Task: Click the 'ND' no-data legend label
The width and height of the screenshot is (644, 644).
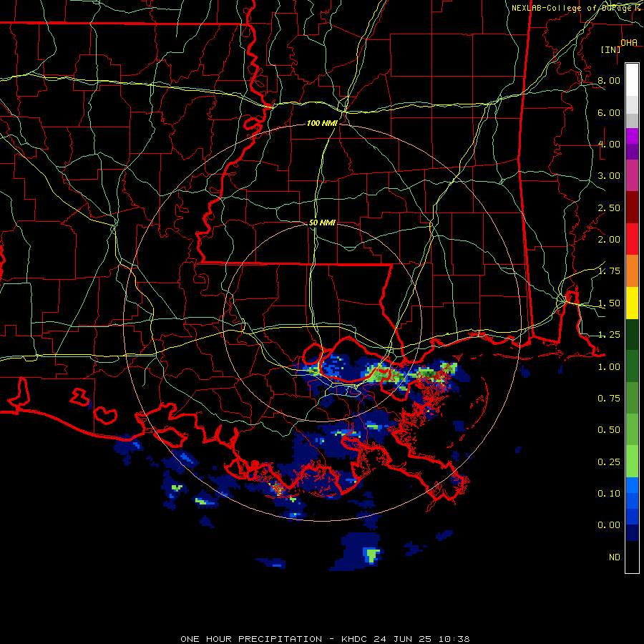Action: pyautogui.click(x=615, y=557)
